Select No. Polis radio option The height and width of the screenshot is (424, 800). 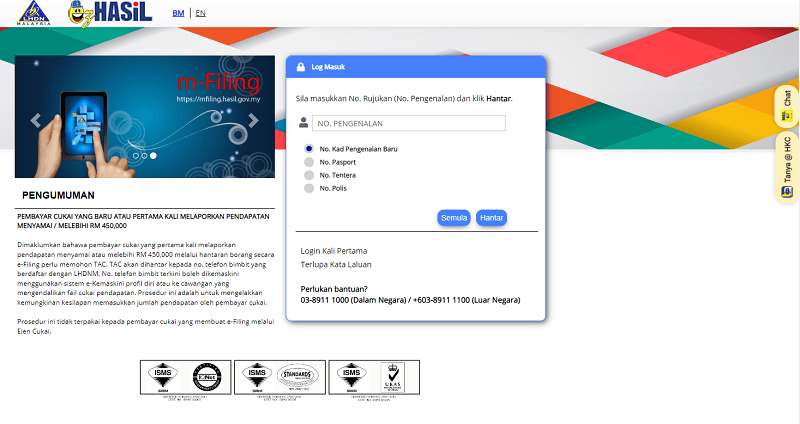pyautogui.click(x=309, y=188)
